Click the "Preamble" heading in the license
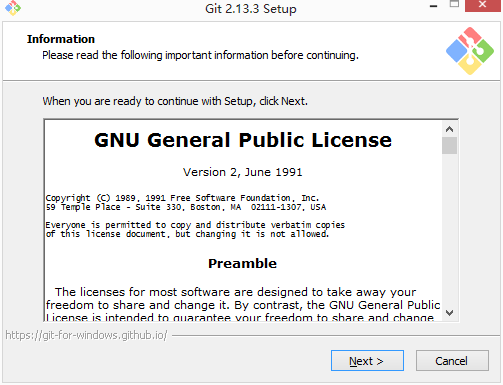Screen dimensions: 503x385 [242, 263]
